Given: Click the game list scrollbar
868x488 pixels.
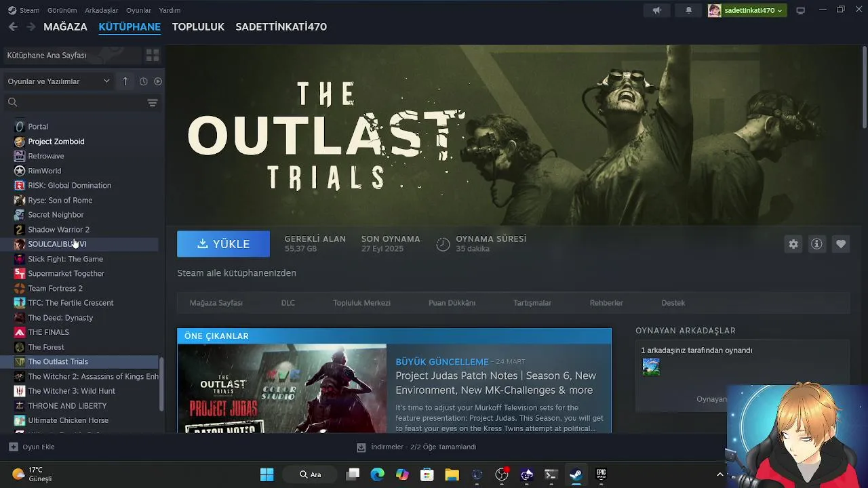Looking at the screenshot, I should [x=161, y=384].
